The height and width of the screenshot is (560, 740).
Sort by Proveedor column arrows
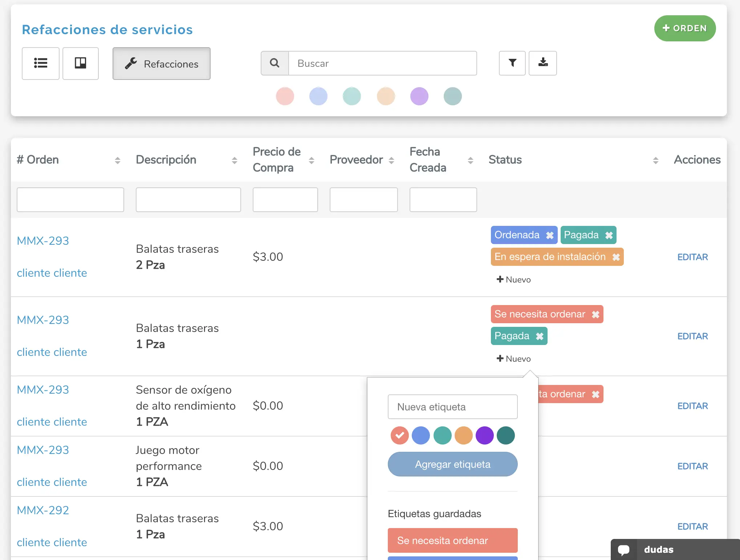click(x=391, y=160)
